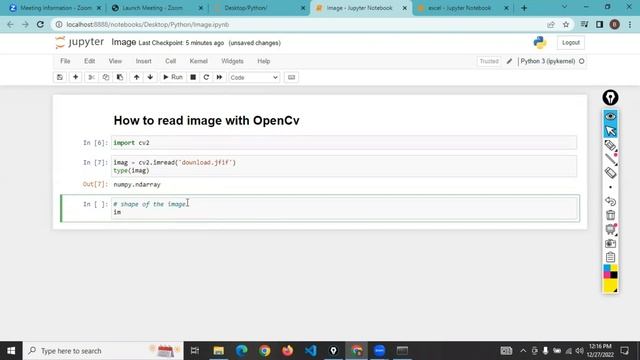Clear annotations with the trash icon
This screenshot has width=640, height=360.
pyautogui.click(x=610, y=215)
